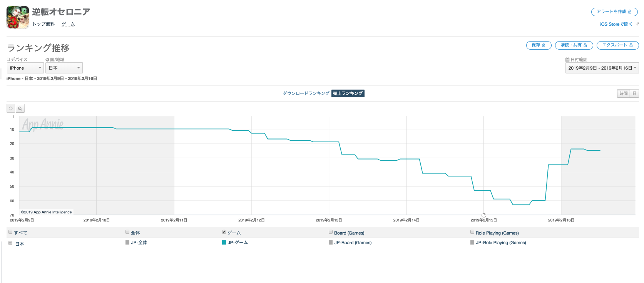
Task: Collapse the 日本 row minus icon
Action: tap(10, 243)
